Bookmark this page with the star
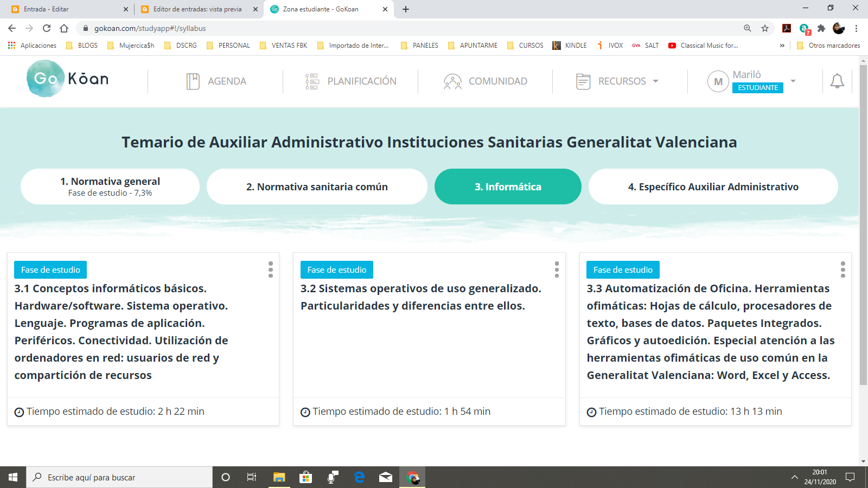The height and width of the screenshot is (488, 868). coord(765,28)
